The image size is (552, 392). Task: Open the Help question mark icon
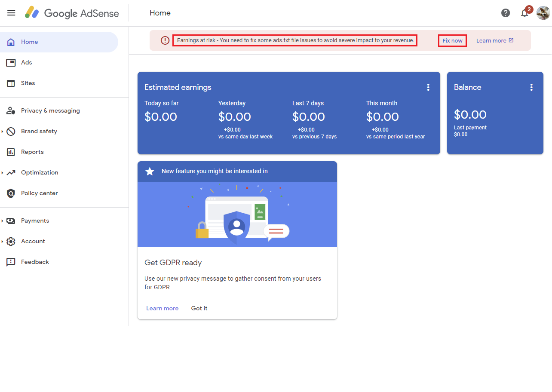[x=506, y=13]
